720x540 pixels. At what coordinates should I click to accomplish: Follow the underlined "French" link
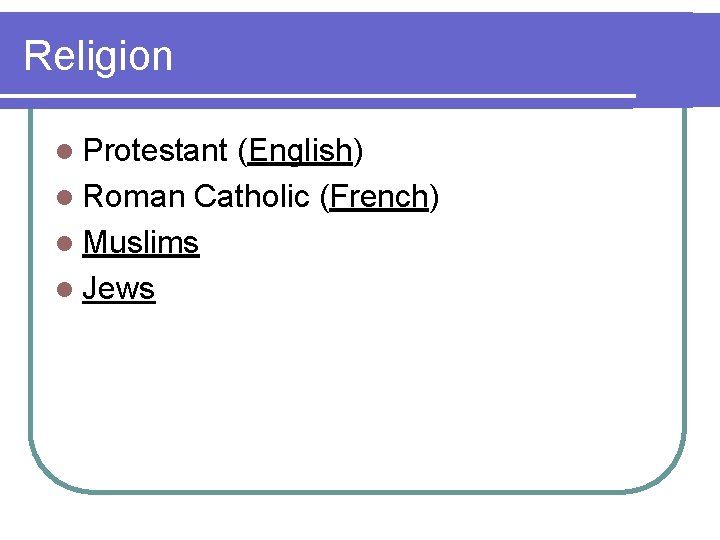(x=378, y=197)
